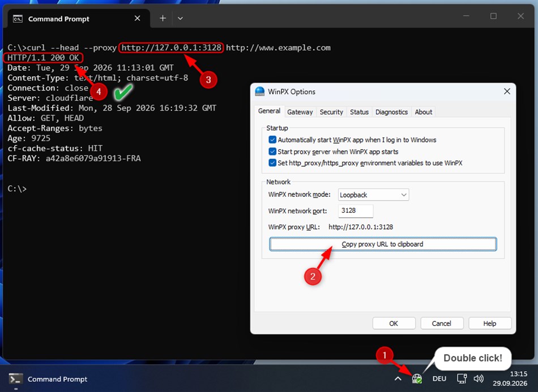Viewport: 538px width, 392px height.
Task: Click the proxy address in curl command
Action: (171, 48)
